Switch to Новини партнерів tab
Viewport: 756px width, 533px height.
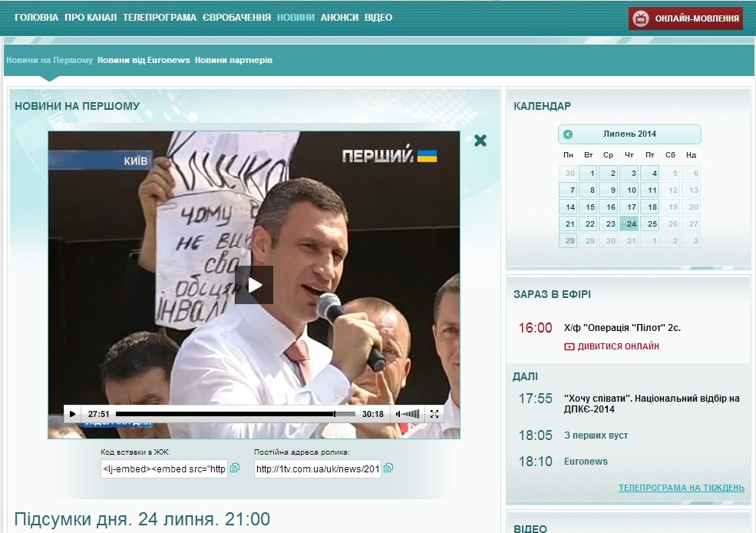coord(233,60)
